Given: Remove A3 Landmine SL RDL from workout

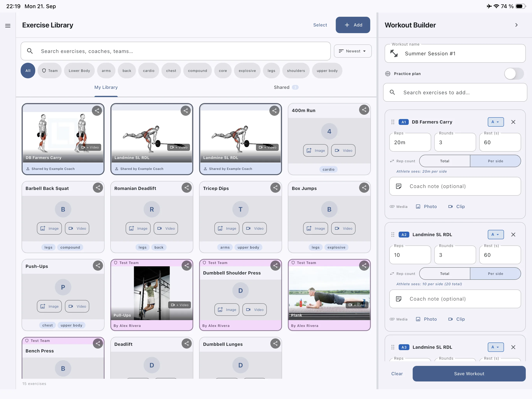Looking at the screenshot, I should coord(513,347).
